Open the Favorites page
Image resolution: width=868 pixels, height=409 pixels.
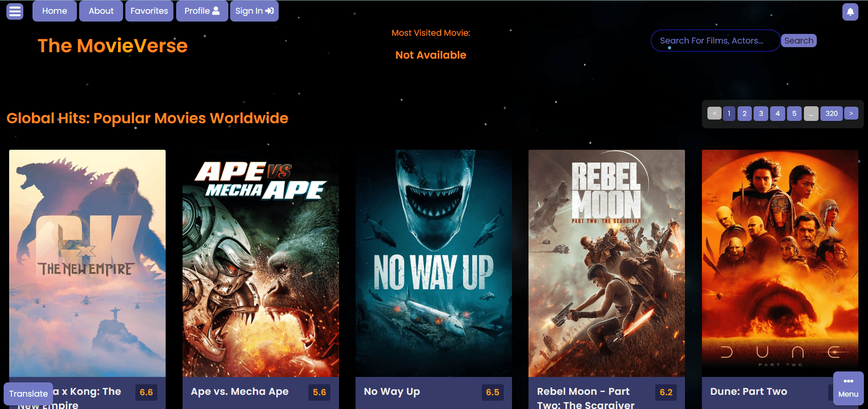149,11
